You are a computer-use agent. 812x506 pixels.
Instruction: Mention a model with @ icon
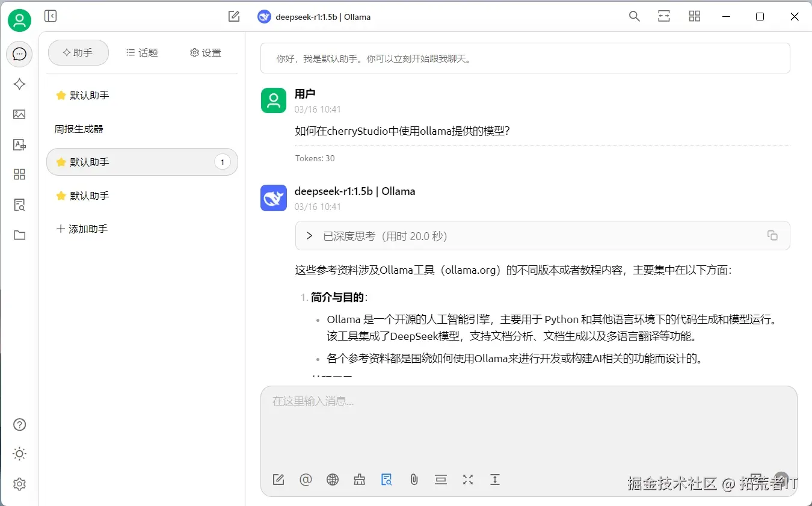point(306,480)
